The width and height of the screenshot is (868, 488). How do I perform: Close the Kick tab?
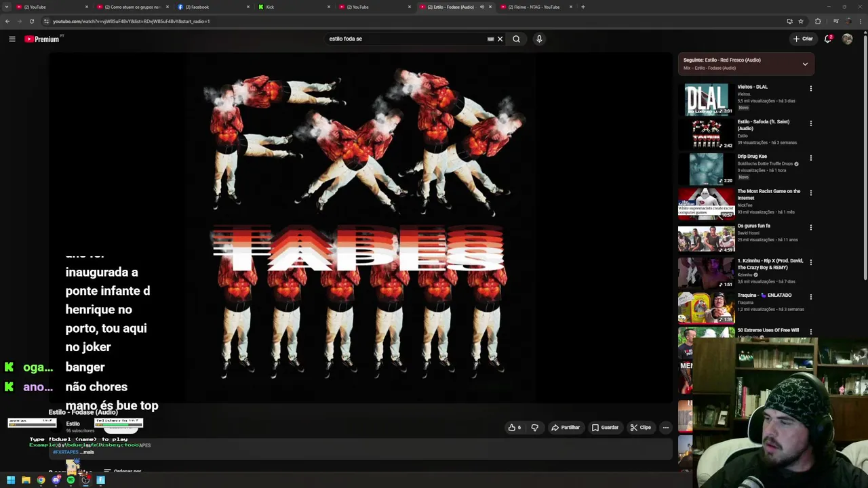pyautogui.click(x=329, y=7)
